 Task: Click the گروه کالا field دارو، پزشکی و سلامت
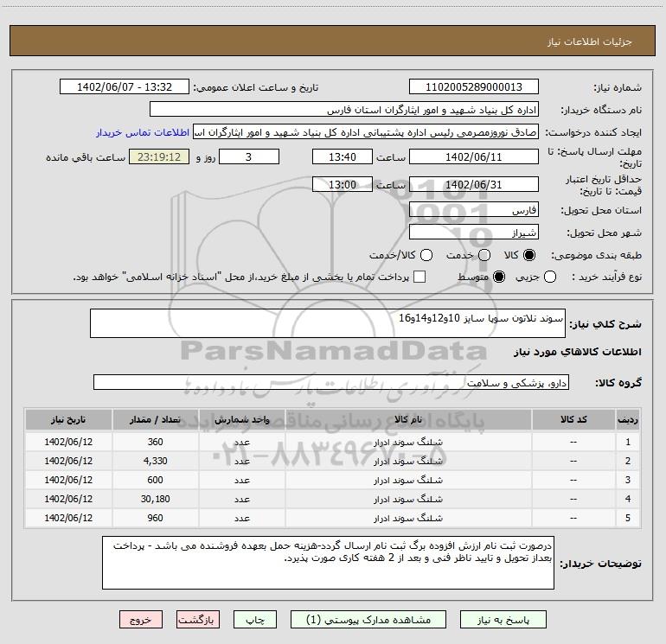331,382
